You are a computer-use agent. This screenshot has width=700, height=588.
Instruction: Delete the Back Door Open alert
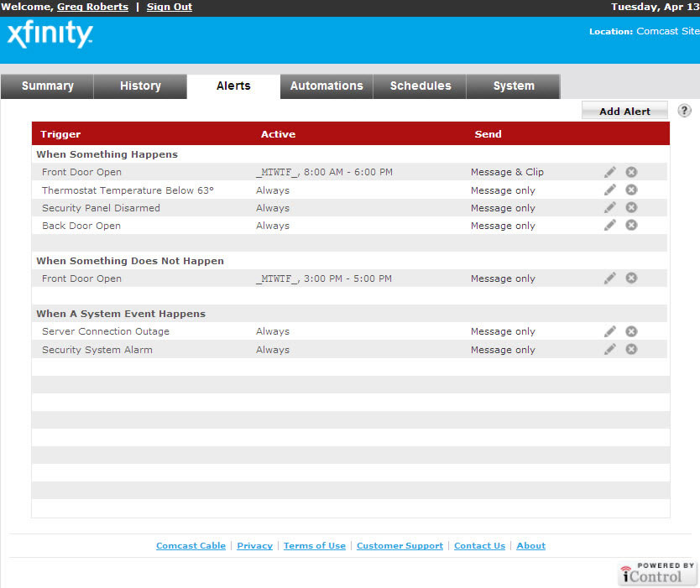tap(631, 225)
